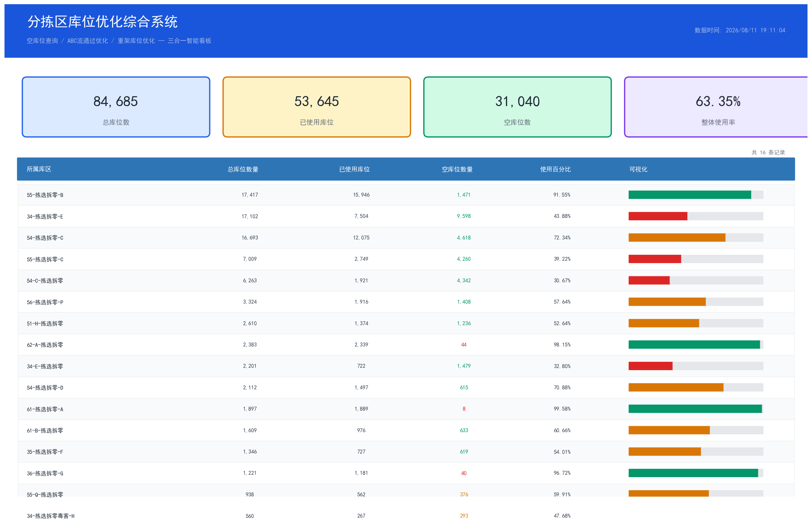Screen dimensions: 812x523
Task: Click the orange usage bar for 54-拣选拆零-C
Action: [677, 237]
